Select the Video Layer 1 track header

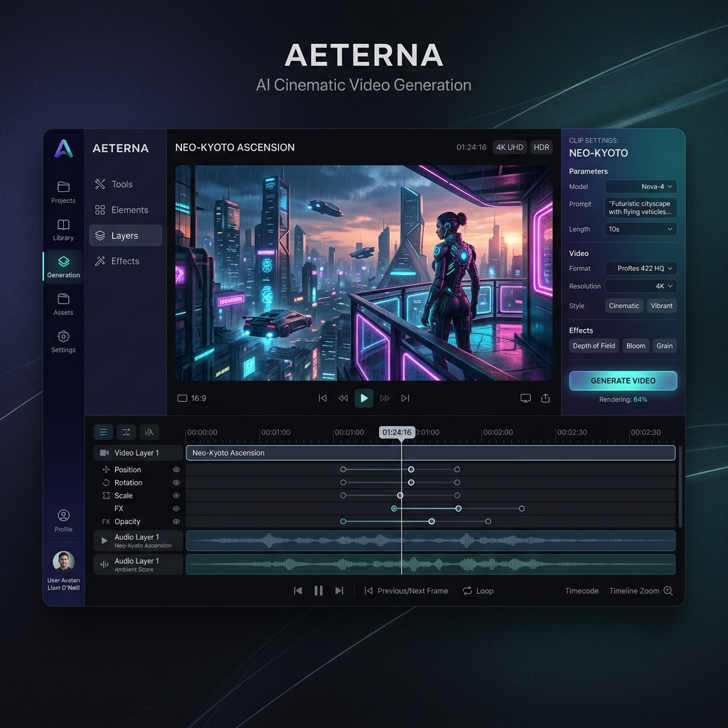(x=138, y=453)
